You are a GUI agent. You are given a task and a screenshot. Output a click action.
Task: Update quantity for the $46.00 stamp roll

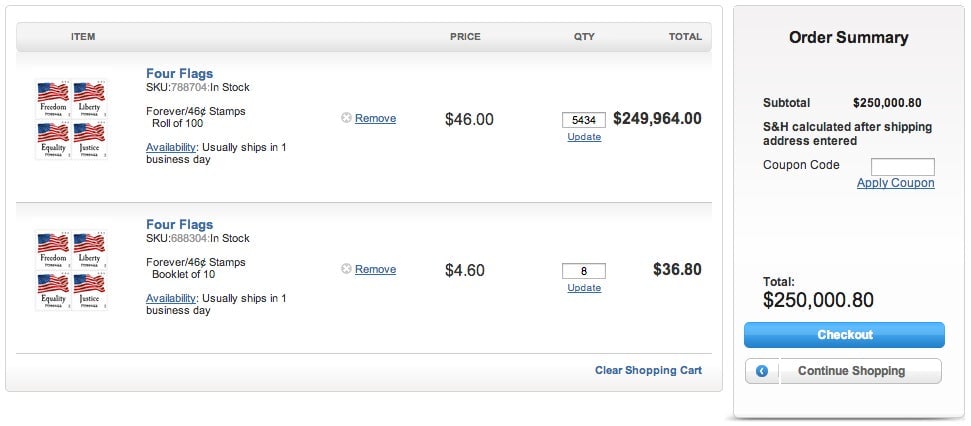(x=584, y=137)
